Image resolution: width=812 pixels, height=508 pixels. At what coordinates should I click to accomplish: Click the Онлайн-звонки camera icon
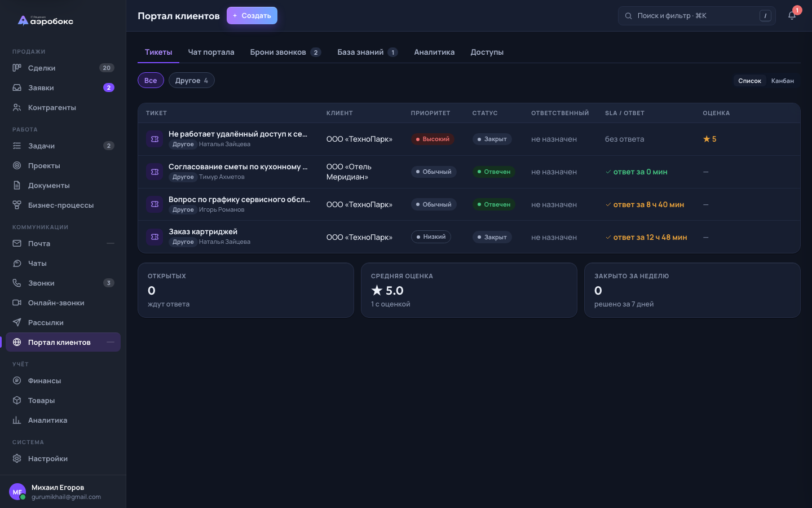[17, 303]
